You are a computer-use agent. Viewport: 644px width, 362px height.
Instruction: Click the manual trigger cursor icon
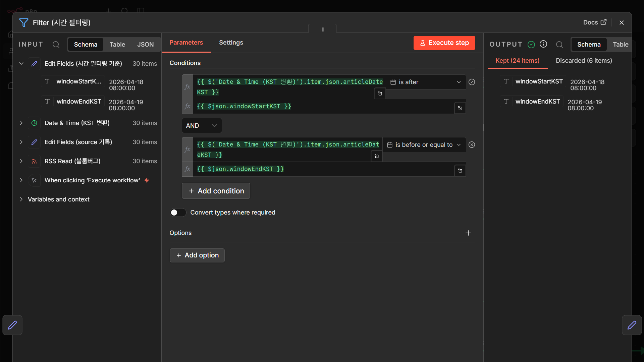click(x=34, y=180)
